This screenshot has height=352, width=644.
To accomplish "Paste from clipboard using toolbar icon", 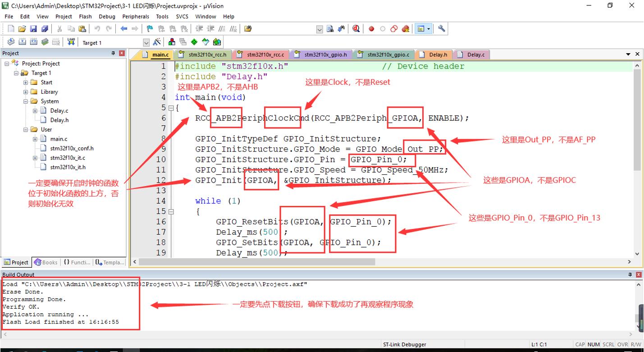I will (x=82, y=29).
